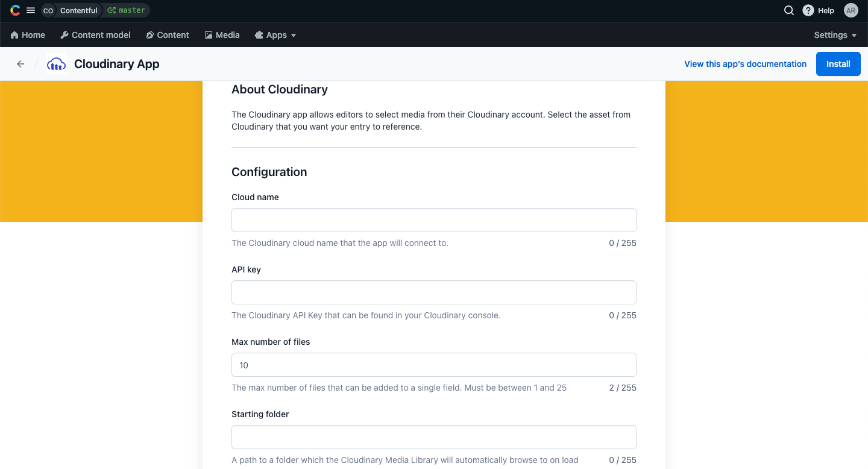Open the hamburger sidebar menu
Image resolution: width=868 pixels, height=469 pixels.
[x=31, y=10]
